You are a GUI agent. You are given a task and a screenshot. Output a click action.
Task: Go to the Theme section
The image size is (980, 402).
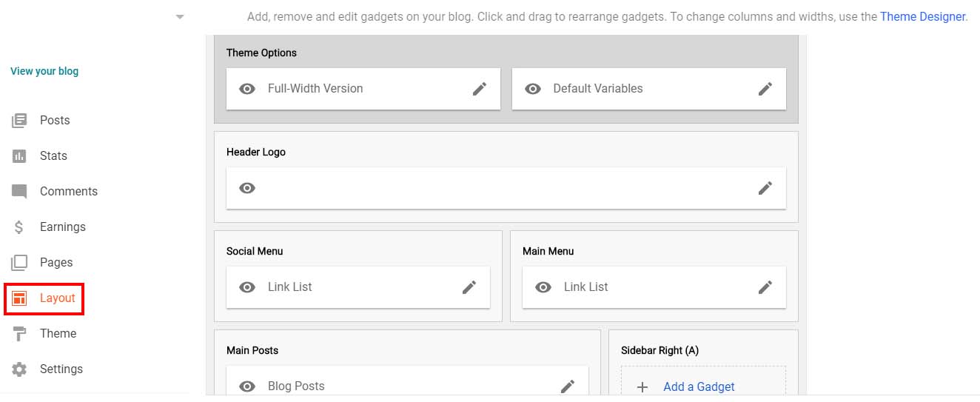click(x=58, y=334)
